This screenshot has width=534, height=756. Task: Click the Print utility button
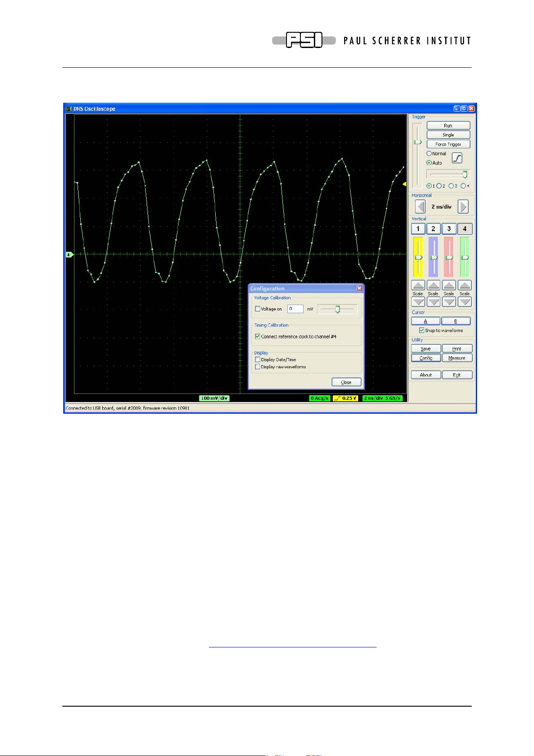click(x=457, y=349)
